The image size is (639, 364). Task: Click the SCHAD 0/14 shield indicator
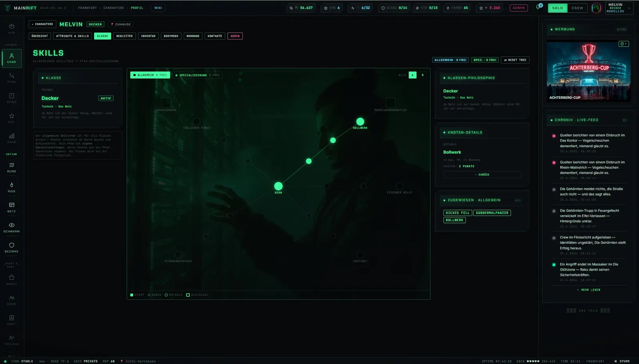394,8
